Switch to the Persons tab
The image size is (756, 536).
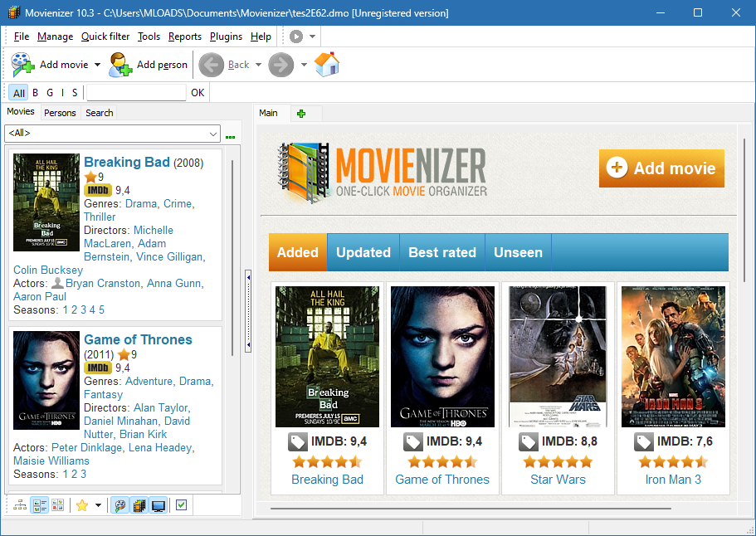click(x=60, y=113)
